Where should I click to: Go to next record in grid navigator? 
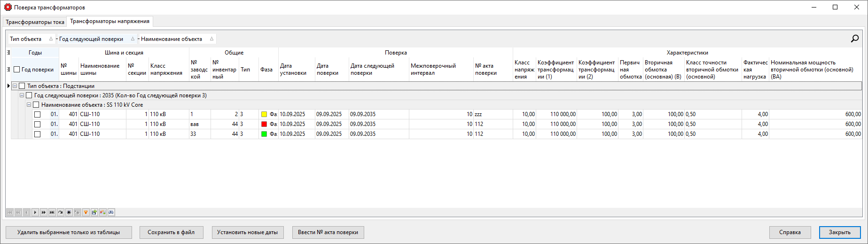[x=35, y=213]
